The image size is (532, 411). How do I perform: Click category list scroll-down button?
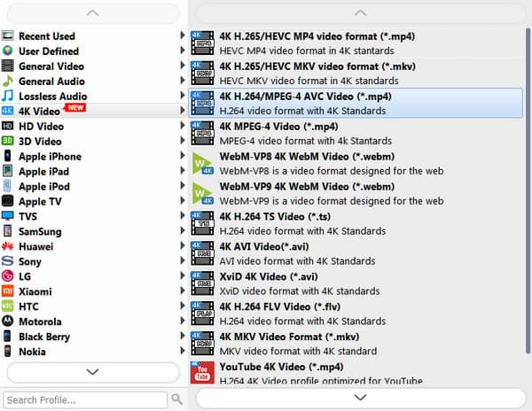pos(93,372)
